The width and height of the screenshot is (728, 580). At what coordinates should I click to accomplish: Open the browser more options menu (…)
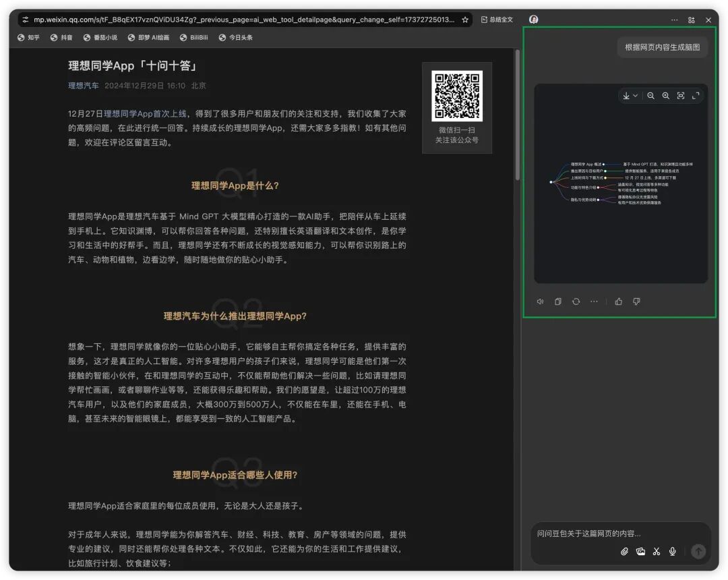click(x=674, y=20)
